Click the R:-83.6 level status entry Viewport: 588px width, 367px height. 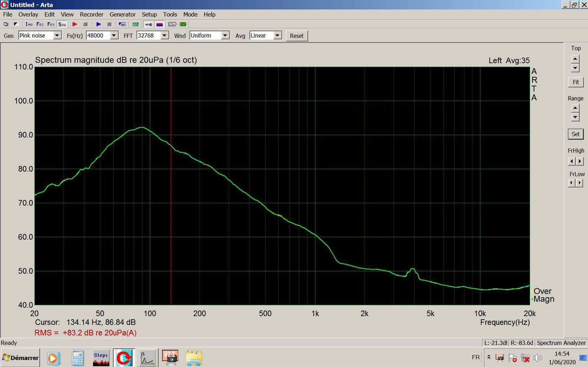click(x=521, y=343)
